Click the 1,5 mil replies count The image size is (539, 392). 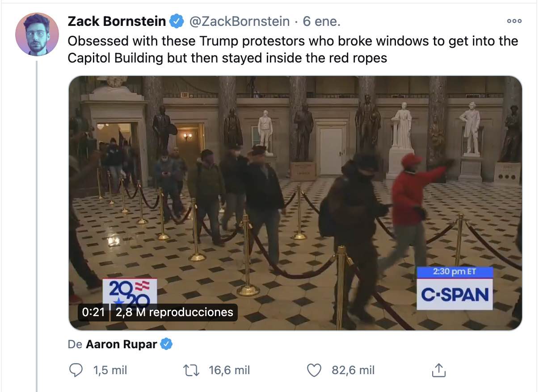coord(110,370)
